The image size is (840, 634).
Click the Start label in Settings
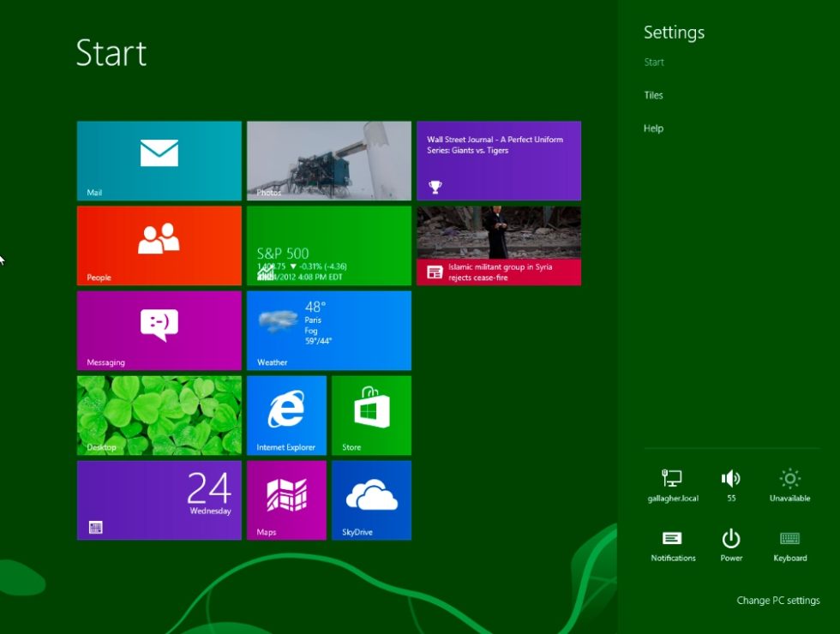point(654,62)
